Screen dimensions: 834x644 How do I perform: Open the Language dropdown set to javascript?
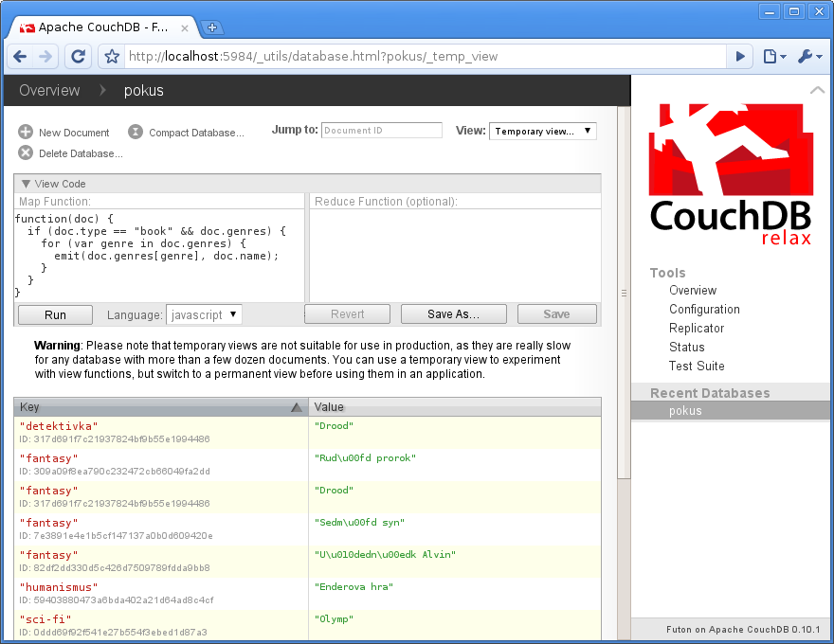click(x=205, y=314)
